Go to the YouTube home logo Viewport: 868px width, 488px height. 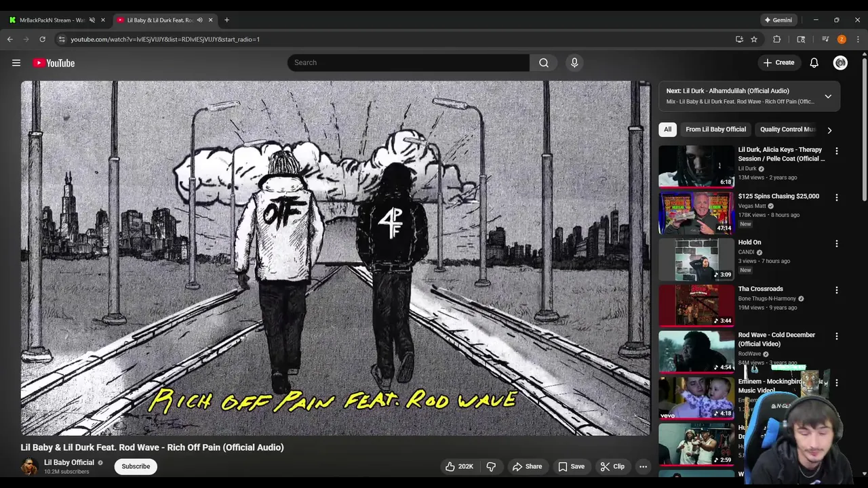tap(54, 63)
